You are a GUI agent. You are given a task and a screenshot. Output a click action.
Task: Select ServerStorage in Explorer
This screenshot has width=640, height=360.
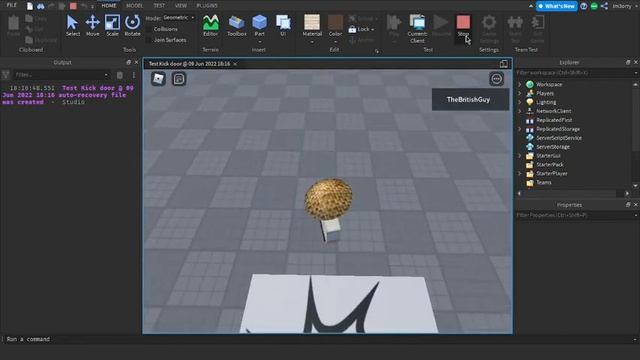pos(553,147)
